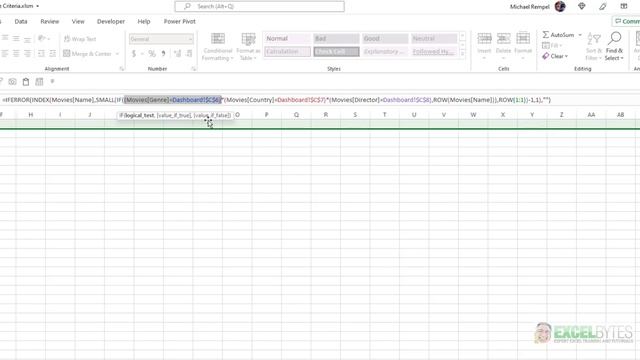Click inside the formula bar text
Screen dimensions: 640x360
tap(277, 100)
